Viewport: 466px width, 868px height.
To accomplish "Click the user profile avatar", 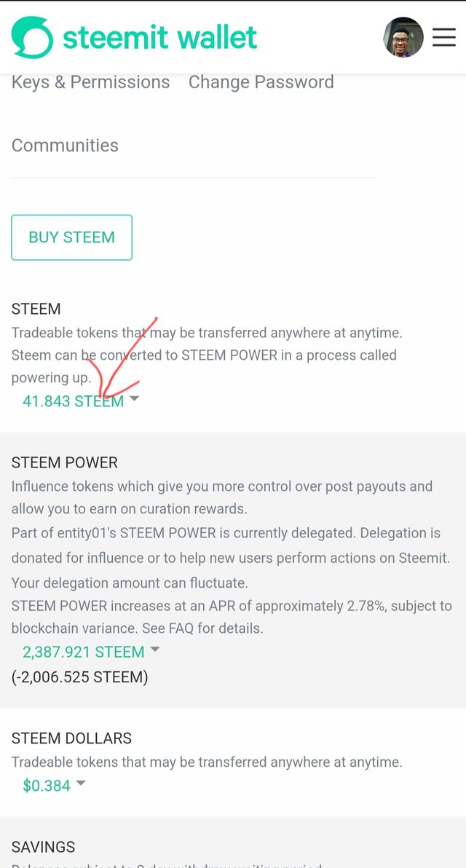I will [403, 37].
